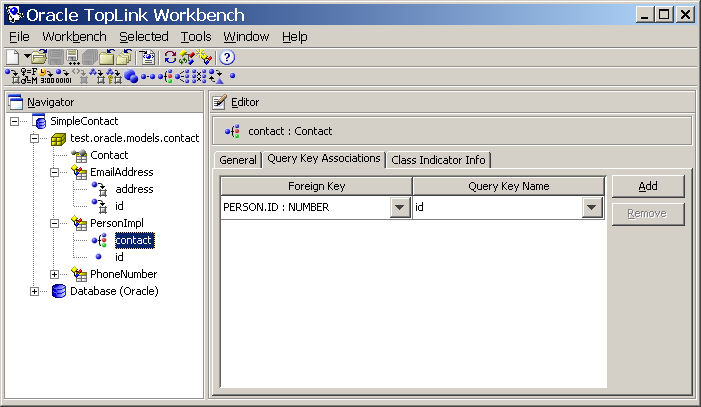
Task: Click the SimpleContact project icon
Action: point(39,121)
